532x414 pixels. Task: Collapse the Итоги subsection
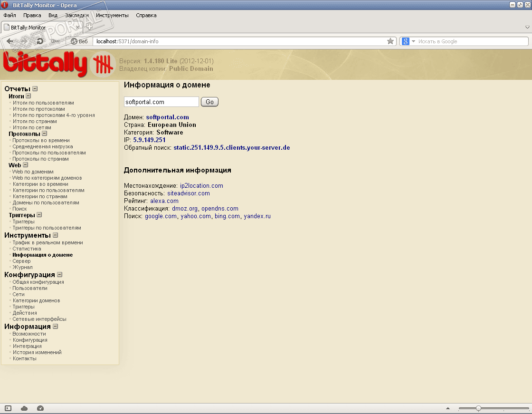[x=28, y=96]
